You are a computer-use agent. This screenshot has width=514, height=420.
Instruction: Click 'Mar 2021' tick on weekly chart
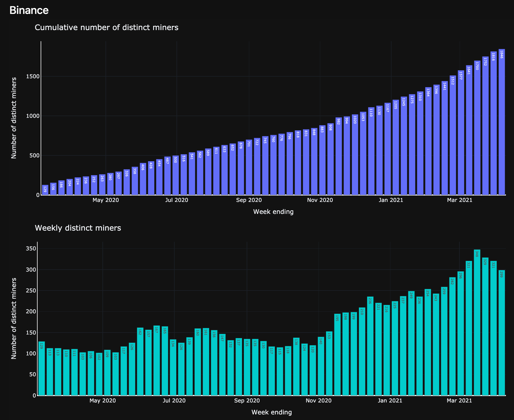(459, 401)
